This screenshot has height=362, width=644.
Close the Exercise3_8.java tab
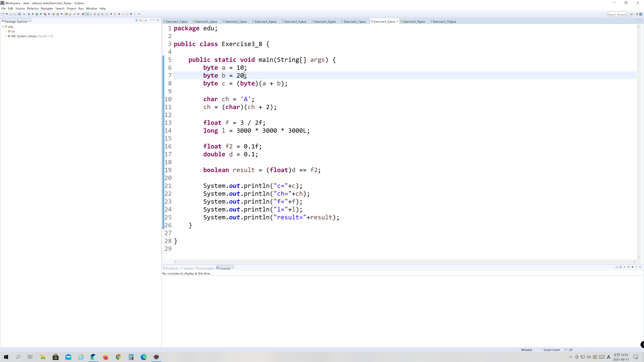[397, 21]
